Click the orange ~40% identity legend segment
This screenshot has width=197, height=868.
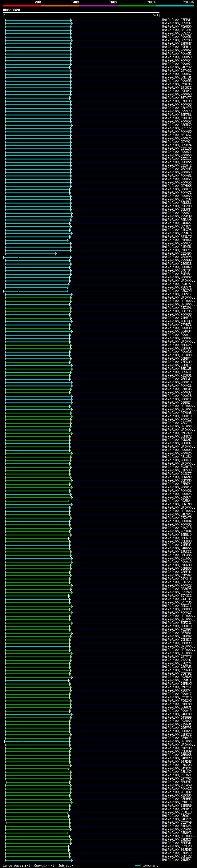(60, 6)
